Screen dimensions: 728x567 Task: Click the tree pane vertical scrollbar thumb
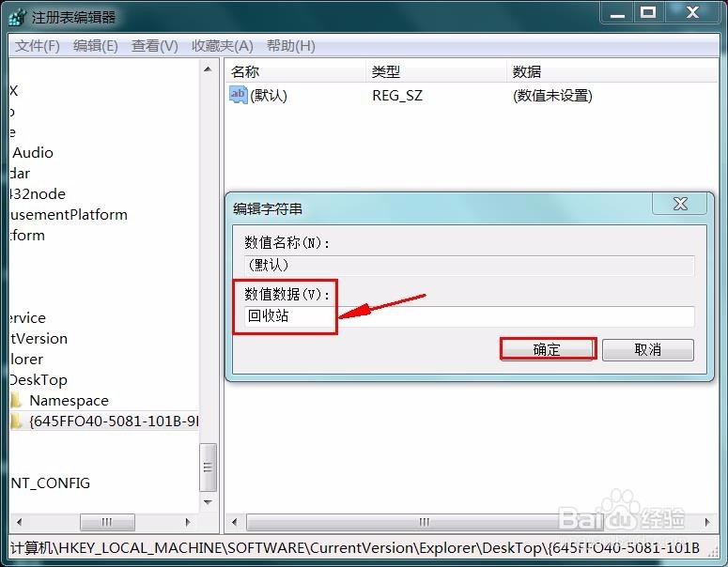(x=208, y=467)
